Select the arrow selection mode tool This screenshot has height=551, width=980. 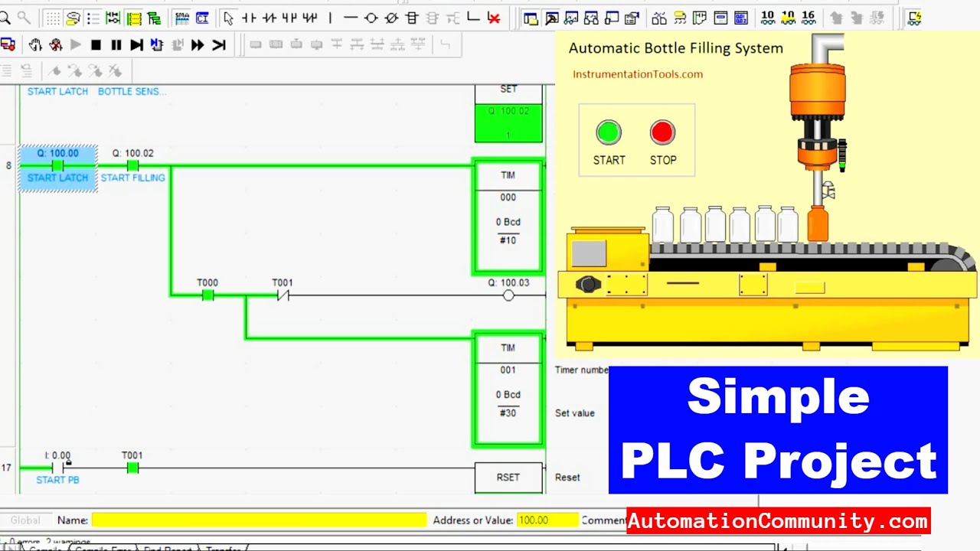click(228, 18)
